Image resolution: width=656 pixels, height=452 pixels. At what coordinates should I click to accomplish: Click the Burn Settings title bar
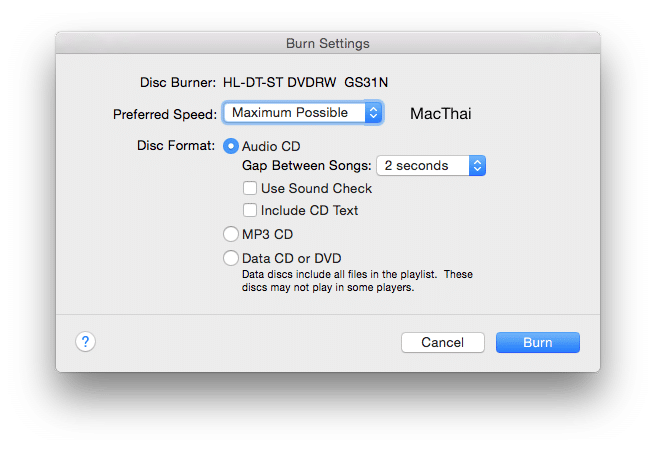[x=328, y=44]
